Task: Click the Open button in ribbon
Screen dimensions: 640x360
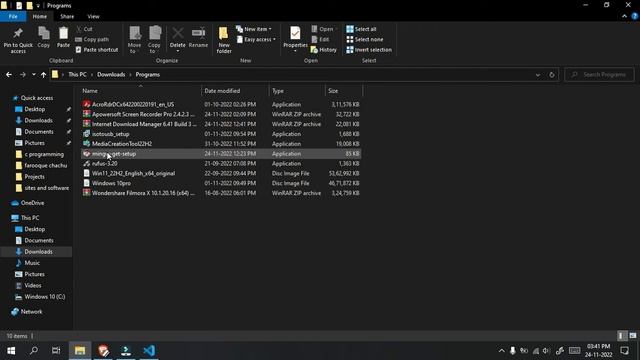Action: 323,29
